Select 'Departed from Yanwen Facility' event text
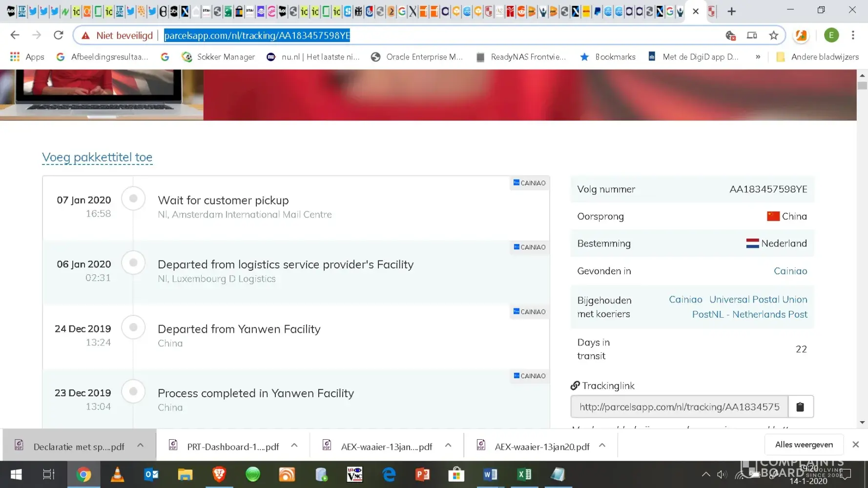 pyautogui.click(x=239, y=329)
